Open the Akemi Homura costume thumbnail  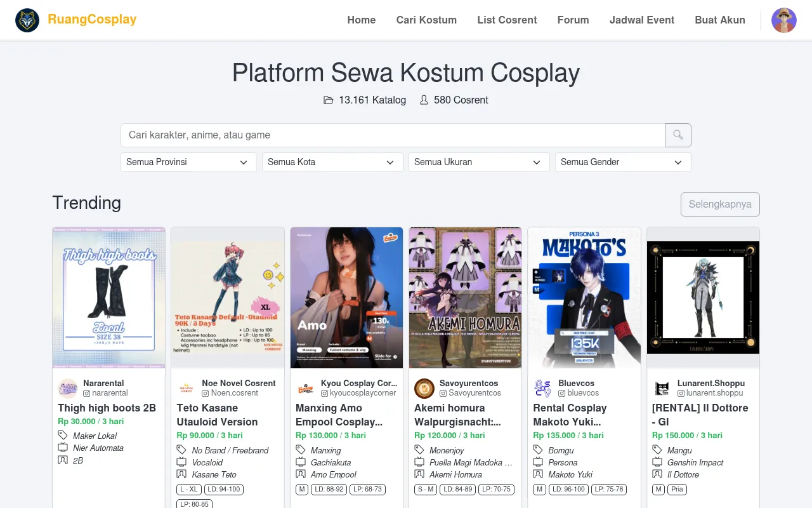[x=466, y=298]
